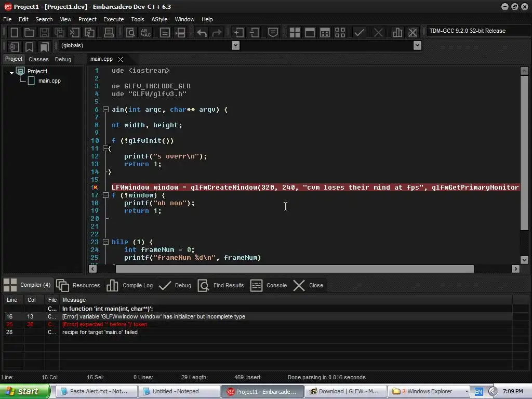Collapse the while-loop fold at line 23
The width and height of the screenshot is (532, 399).
105,242
